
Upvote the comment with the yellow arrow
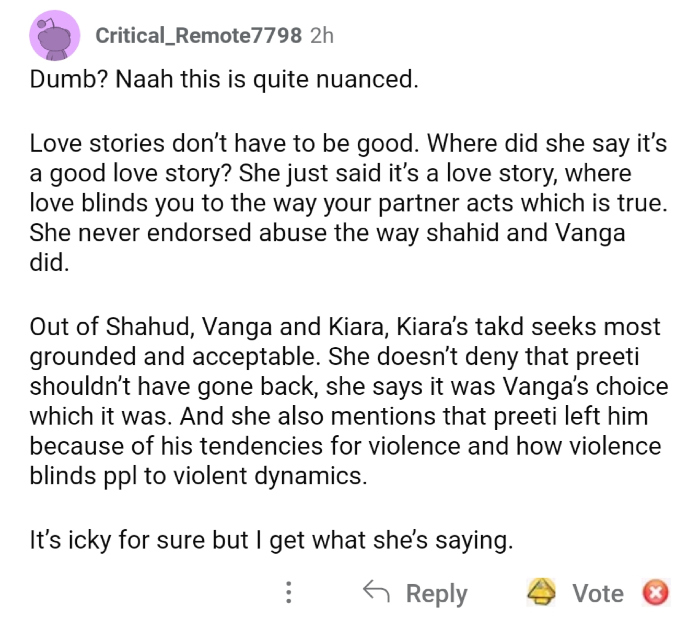(542, 593)
